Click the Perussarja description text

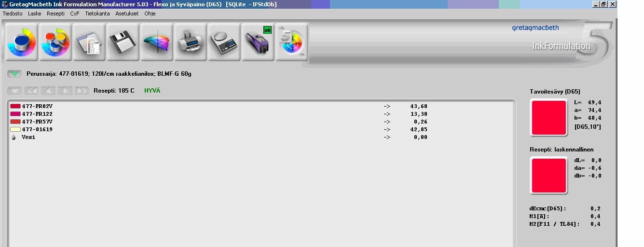[109, 74]
